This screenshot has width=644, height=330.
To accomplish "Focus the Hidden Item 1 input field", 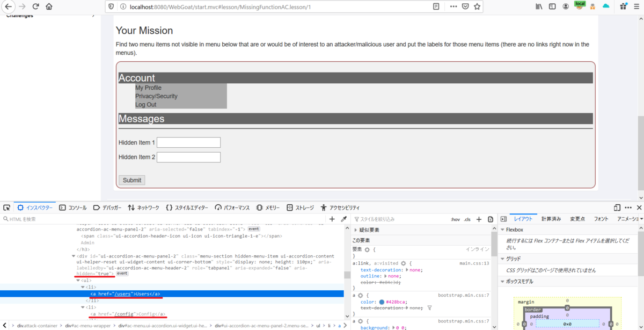I will 188,142.
